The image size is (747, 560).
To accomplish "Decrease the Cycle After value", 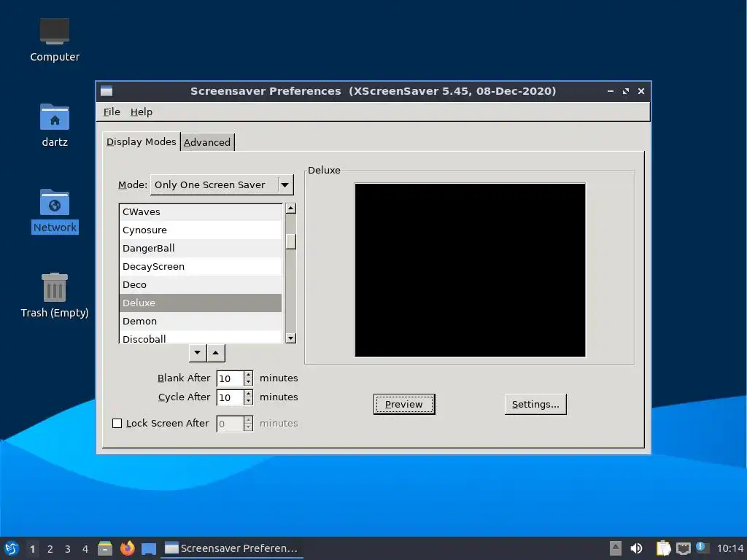I will click(248, 401).
